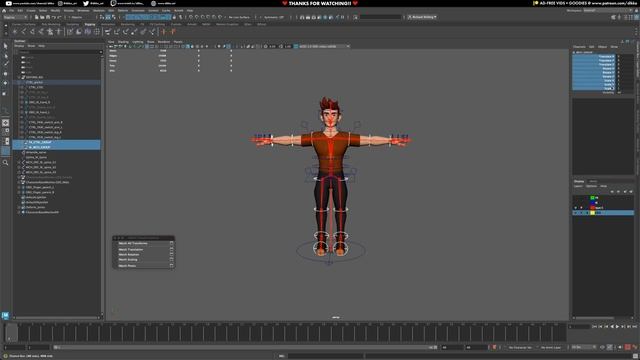Open the Skeleton menu

pyautogui.click(x=99, y=11)
